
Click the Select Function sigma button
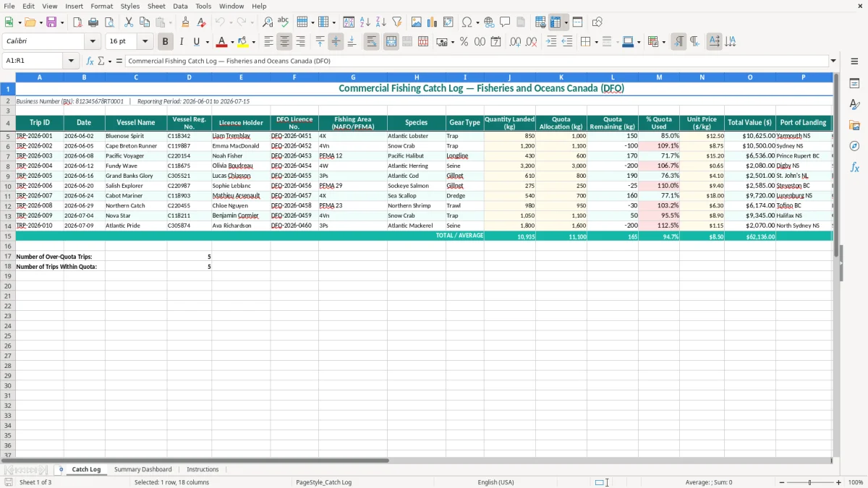101,61
